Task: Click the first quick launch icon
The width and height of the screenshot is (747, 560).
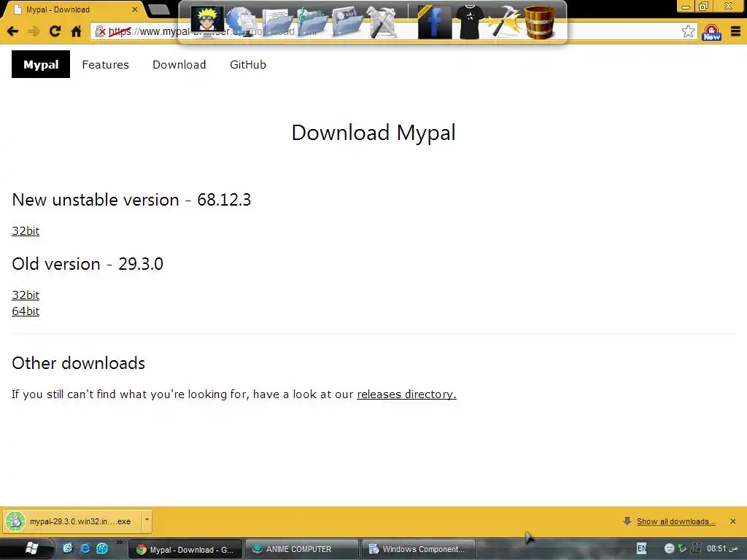Action: pyautogui.click(x=68, y=548)
